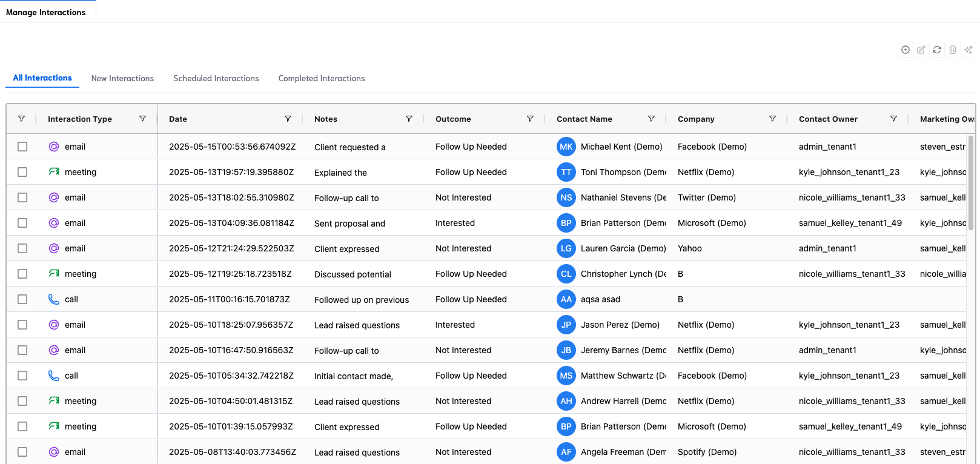Click the add new interaction circle-plus icon

pos(905,50)
